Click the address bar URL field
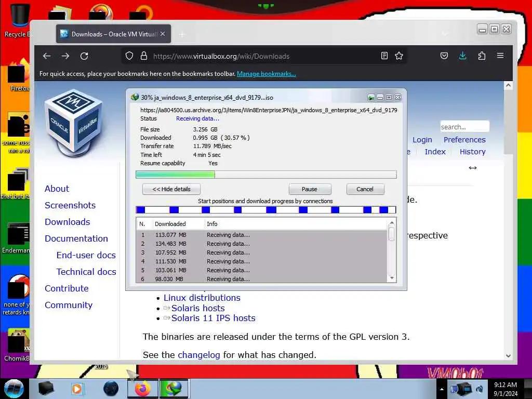Screen dimensions: 532x399 coord(264,56)
